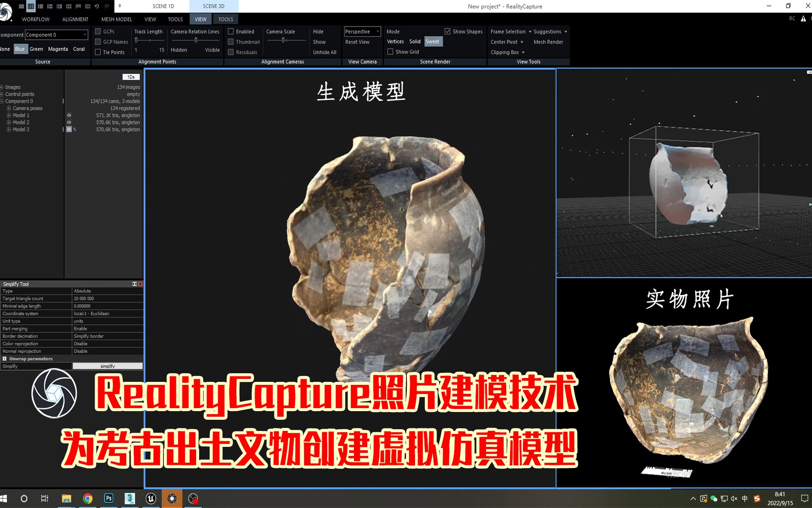Select the two-pane layout icon

[41, 6]
